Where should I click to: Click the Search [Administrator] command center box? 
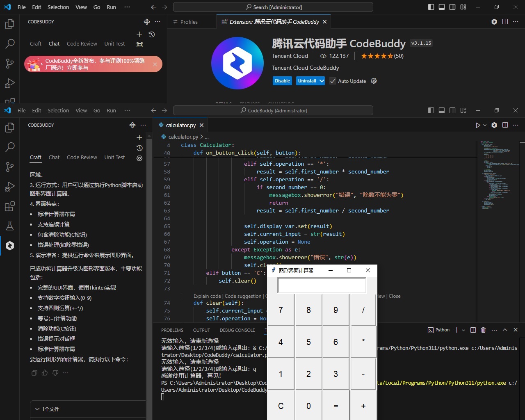[x=273, y=7]
